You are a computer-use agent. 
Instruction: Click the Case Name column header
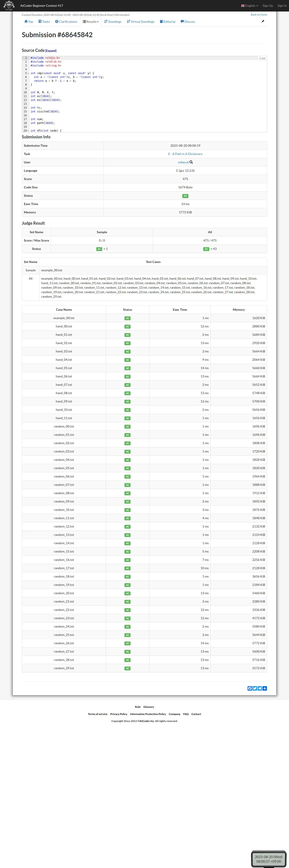point(64,310)
